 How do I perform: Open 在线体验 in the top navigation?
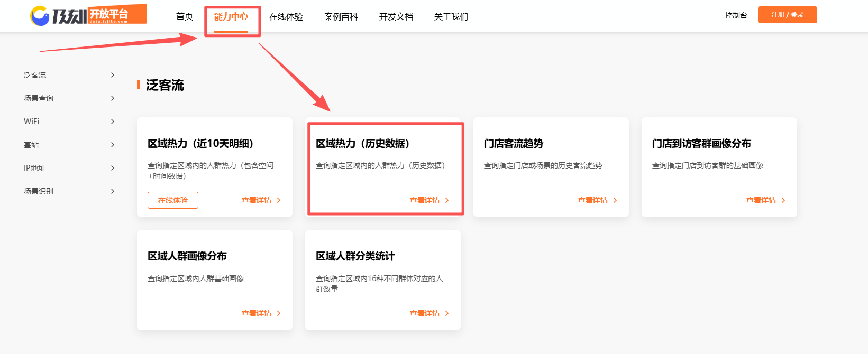click(x=286, y=17)
